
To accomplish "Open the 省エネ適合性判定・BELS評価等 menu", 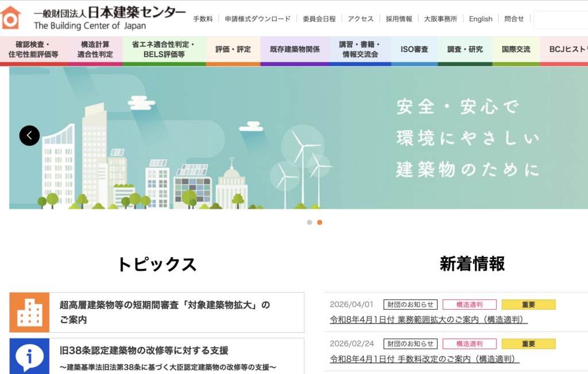I will pos(164,50).
